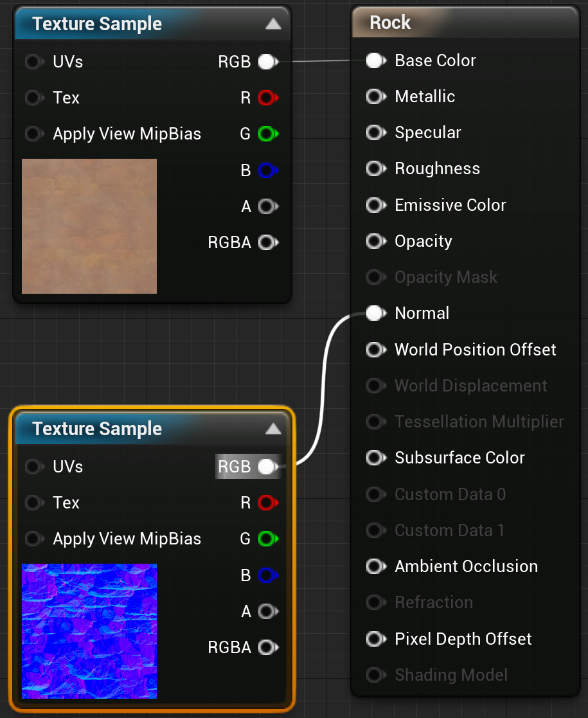Screen dimensions: 588x718
Task: Collapse the selected bottom Texture Sample node arrow
Action: click(273, 429)
